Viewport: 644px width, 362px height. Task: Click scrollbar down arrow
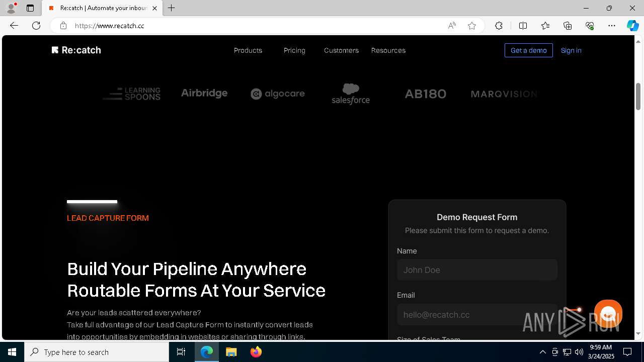coord(638,334)
